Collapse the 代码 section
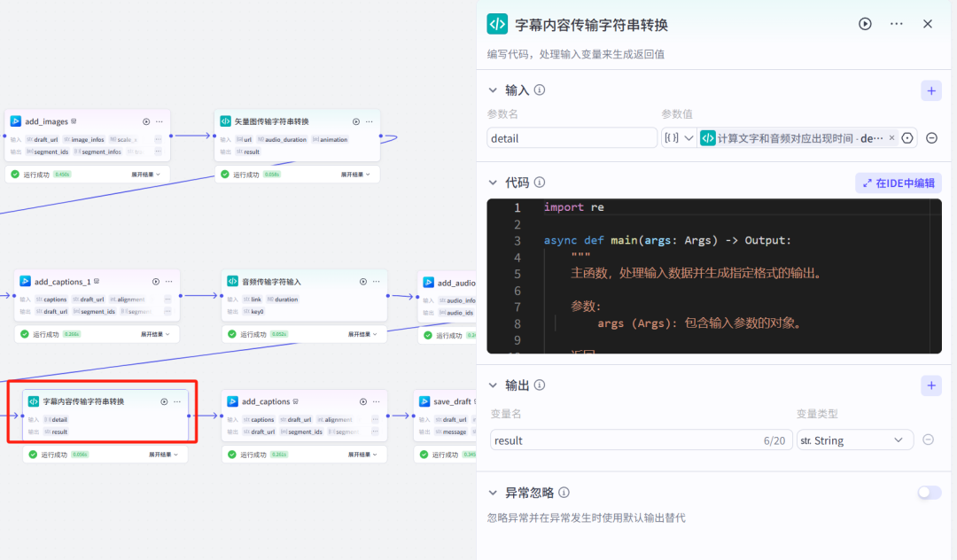The image size is (957, 560). pos(494,182)
